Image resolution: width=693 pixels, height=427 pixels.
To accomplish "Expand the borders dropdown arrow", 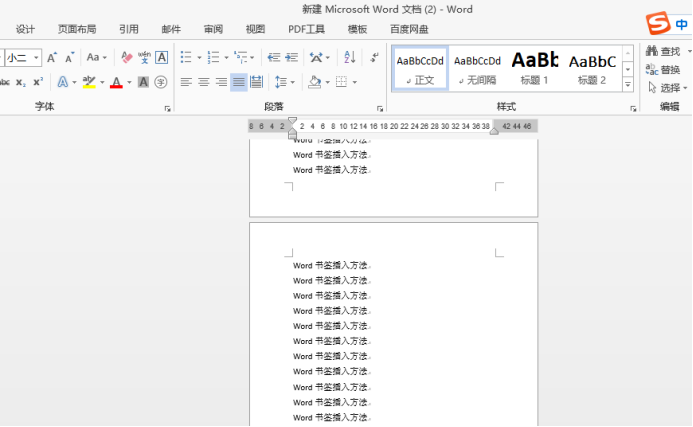I will (x=354, y=83).
